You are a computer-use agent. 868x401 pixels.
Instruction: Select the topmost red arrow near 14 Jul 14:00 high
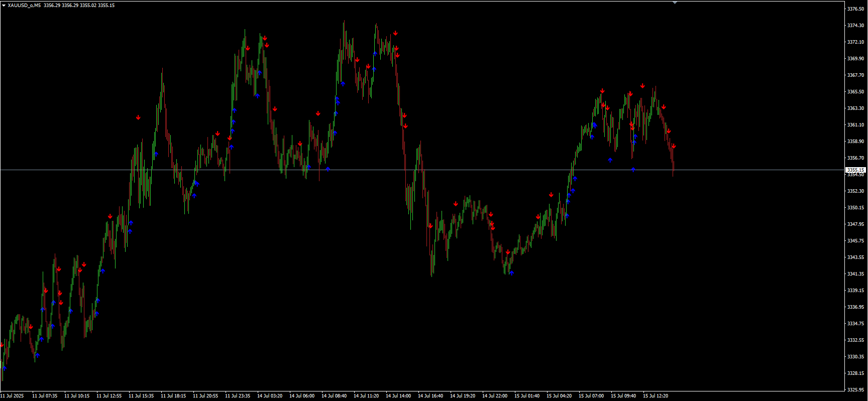pos(395,33)
